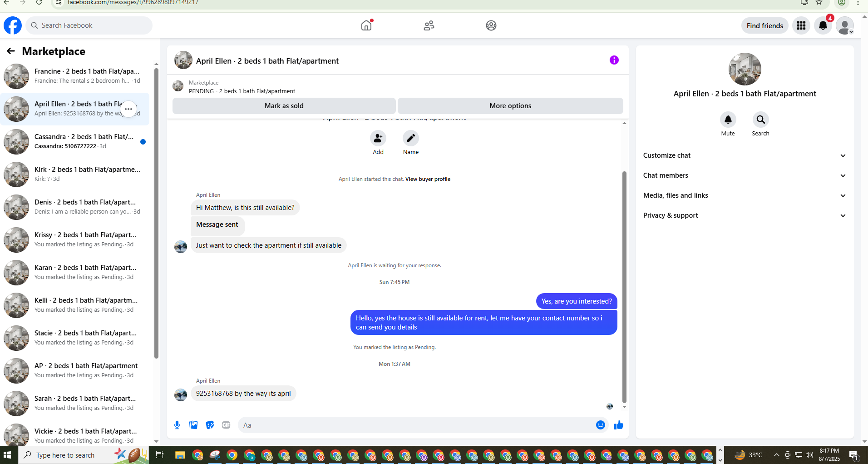Choose a GIF

[226, 425]
